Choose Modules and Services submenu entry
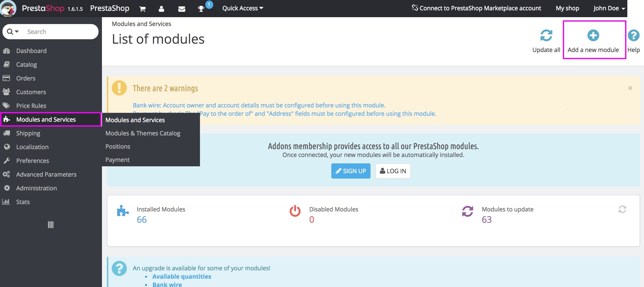This screenshot has height=287, width=644. pos(135,120)
